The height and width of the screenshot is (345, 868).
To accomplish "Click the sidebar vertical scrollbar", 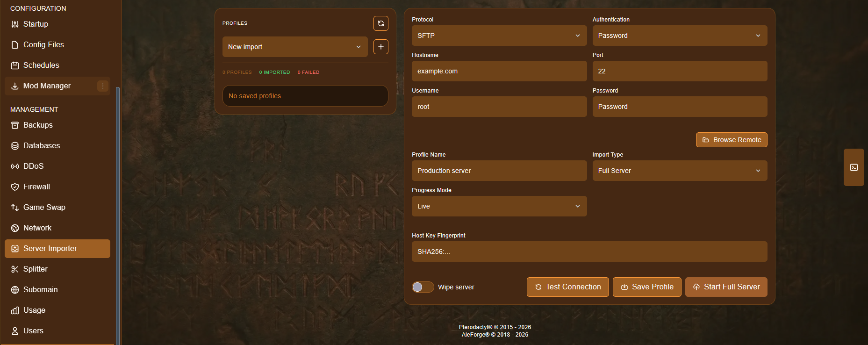I will coord(118,215).
